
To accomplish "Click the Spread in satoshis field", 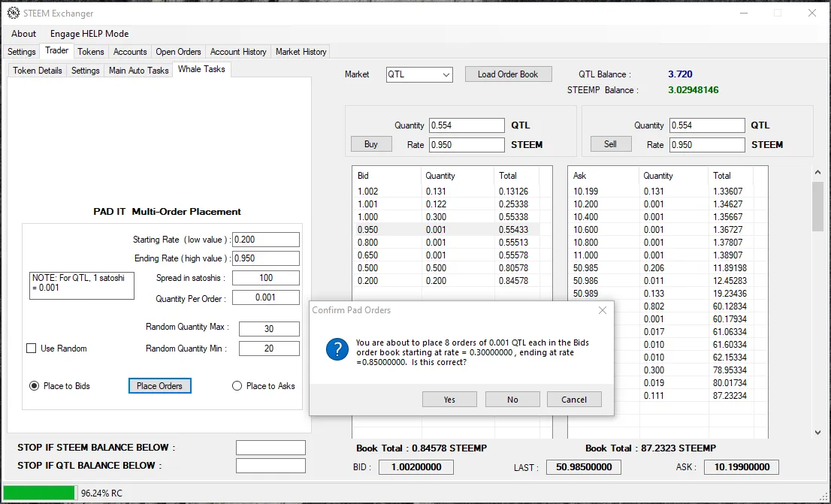I will coord(266,278).
